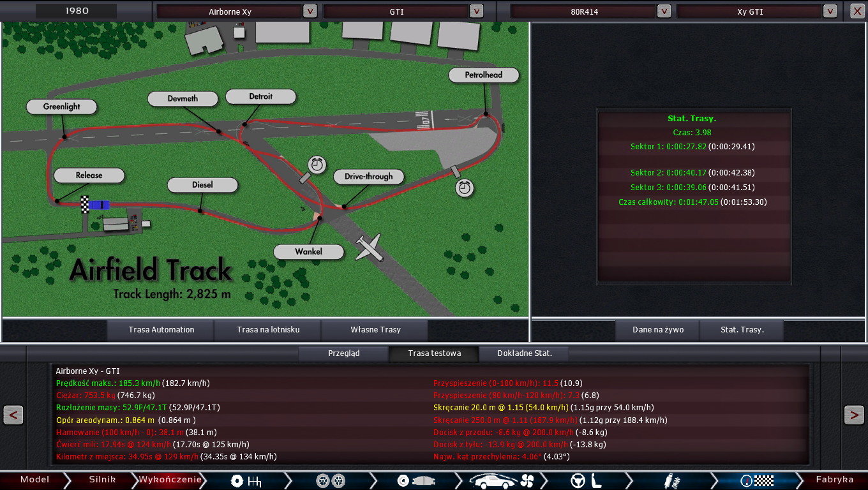The height and width of the screenshot is (490, 868).
Task: Show Dane na żywo live data
Action: 657,330
